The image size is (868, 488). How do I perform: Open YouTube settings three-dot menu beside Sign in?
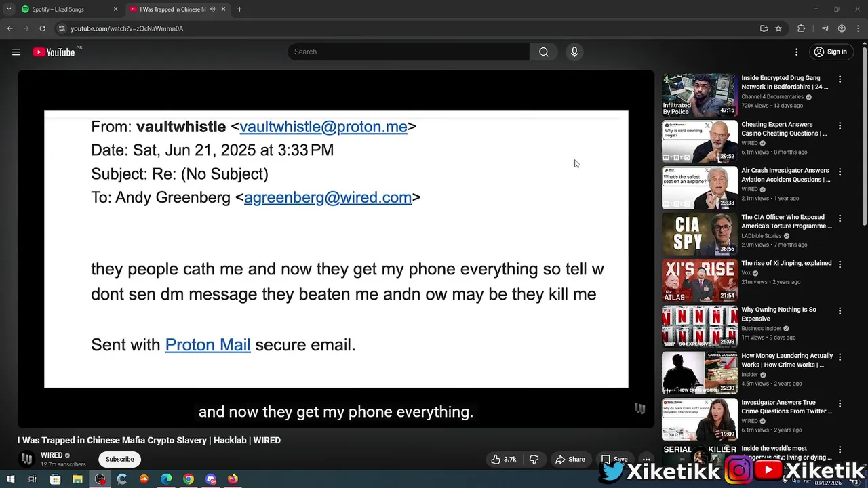[x=797, y=52]
